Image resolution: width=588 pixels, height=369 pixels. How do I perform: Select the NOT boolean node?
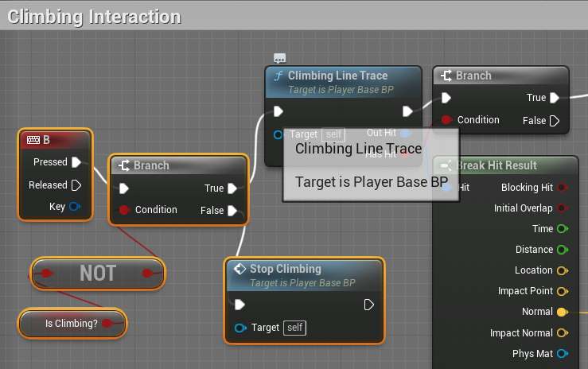[x=98, y=273]
